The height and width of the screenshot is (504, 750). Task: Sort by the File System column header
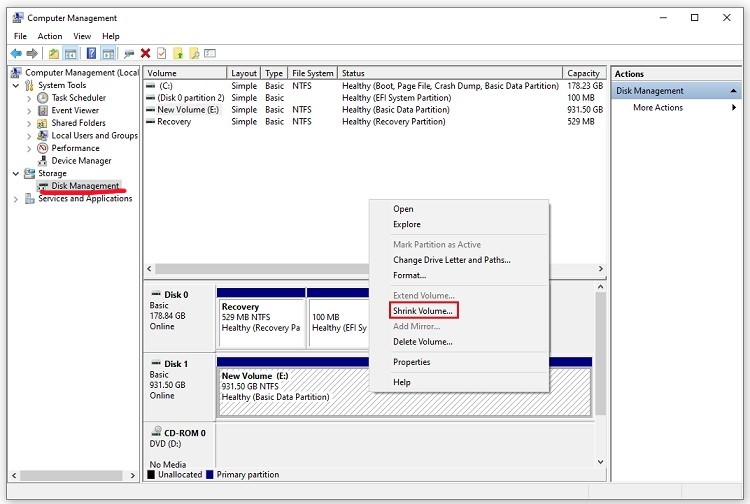click(x=312, y=73)
